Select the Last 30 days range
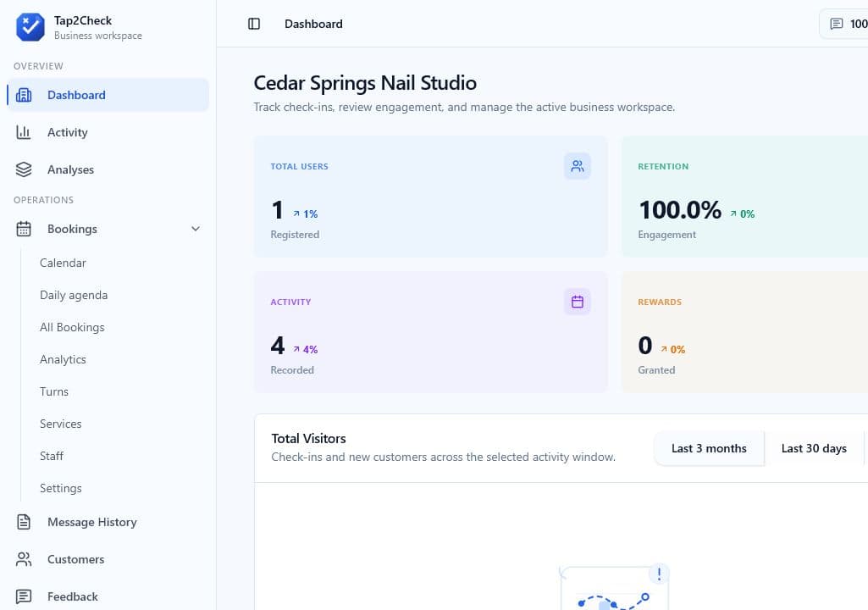868x610 pixels. pyautogui.click(x=814, y=448)
